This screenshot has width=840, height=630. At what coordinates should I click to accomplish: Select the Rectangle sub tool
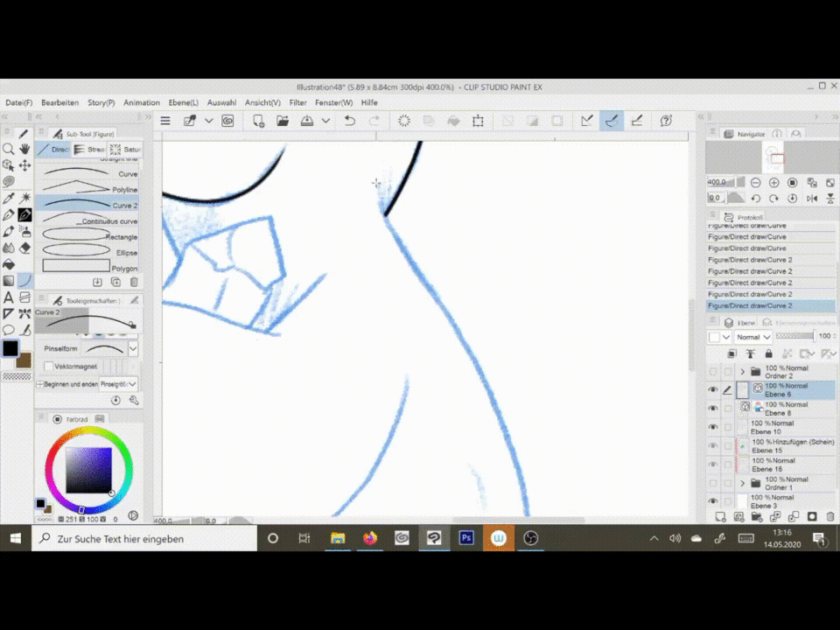tap(88, 235)
